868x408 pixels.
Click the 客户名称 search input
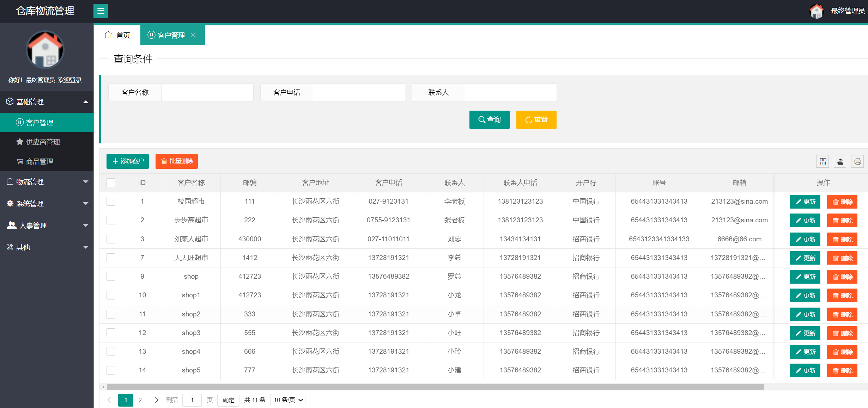coord(207,93)
